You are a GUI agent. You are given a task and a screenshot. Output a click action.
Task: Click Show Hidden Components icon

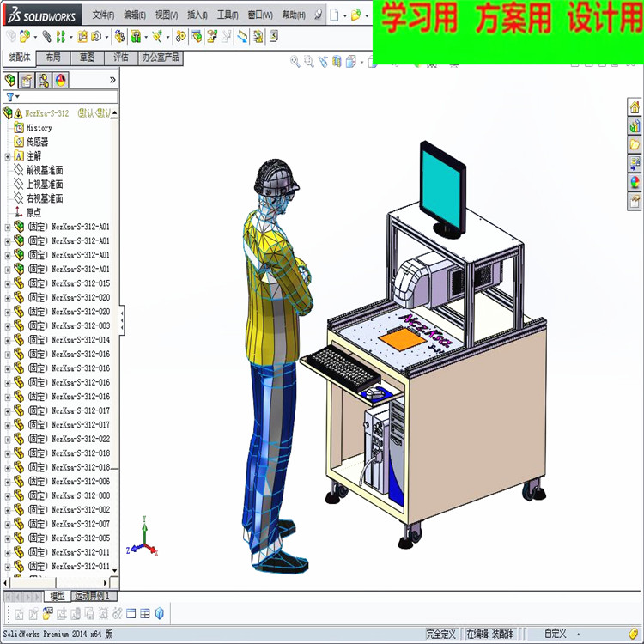pos(119,37)
